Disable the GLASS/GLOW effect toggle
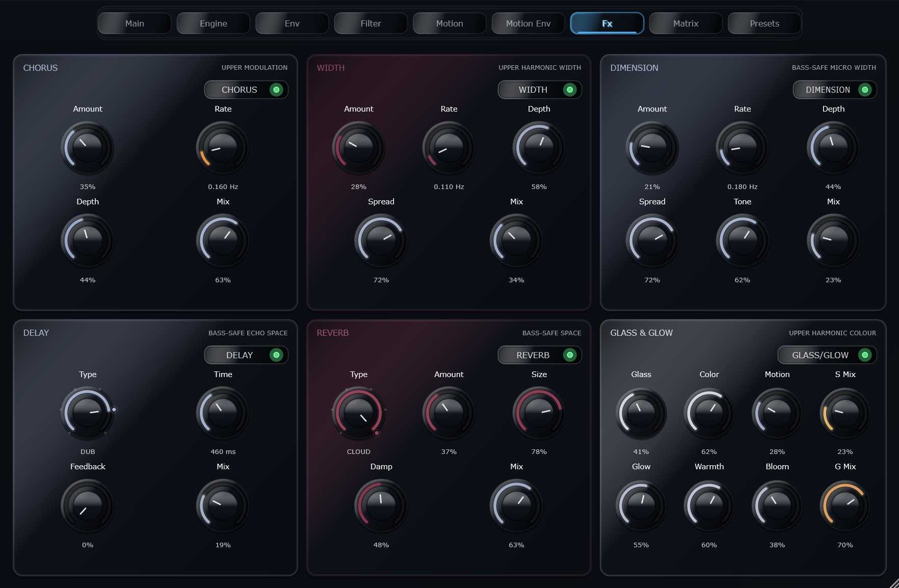Image resolution: width=899 pixels, height=588 pixels. click(x=827, y=355)
